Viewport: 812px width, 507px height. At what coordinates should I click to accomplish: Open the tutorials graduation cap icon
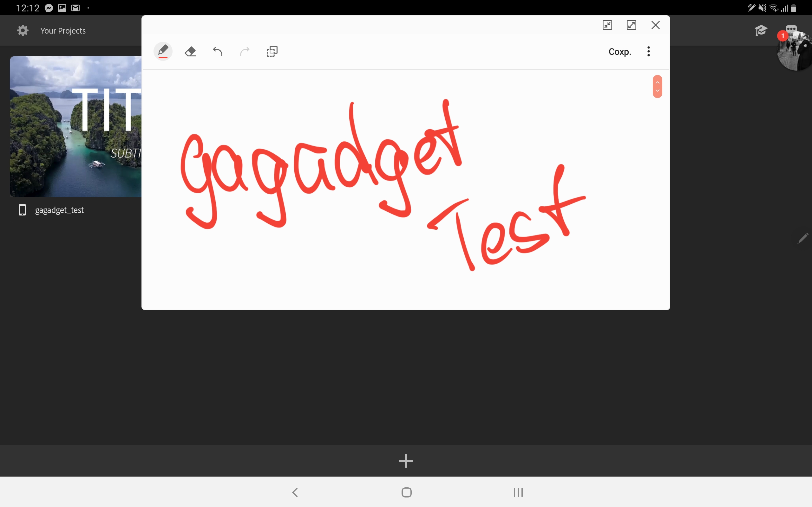[x=761, y=30]
